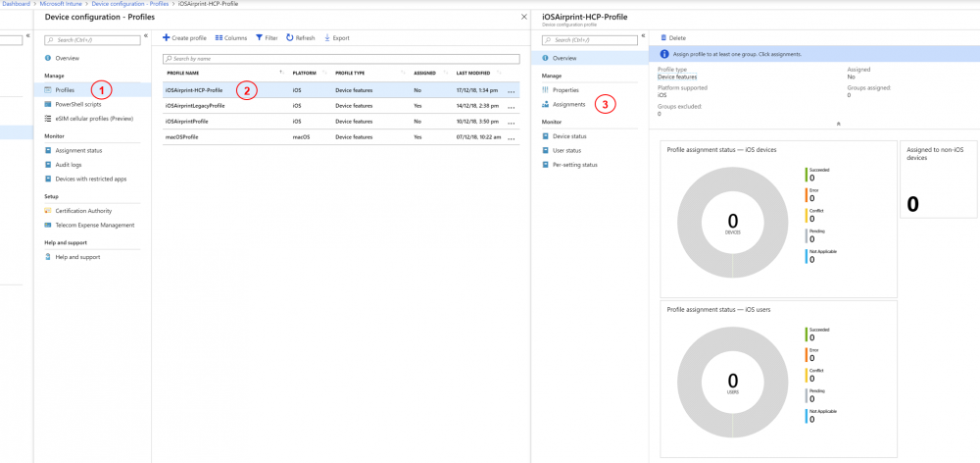
Task: Sort by the Profile Name column
Action: tap(183, 73)
